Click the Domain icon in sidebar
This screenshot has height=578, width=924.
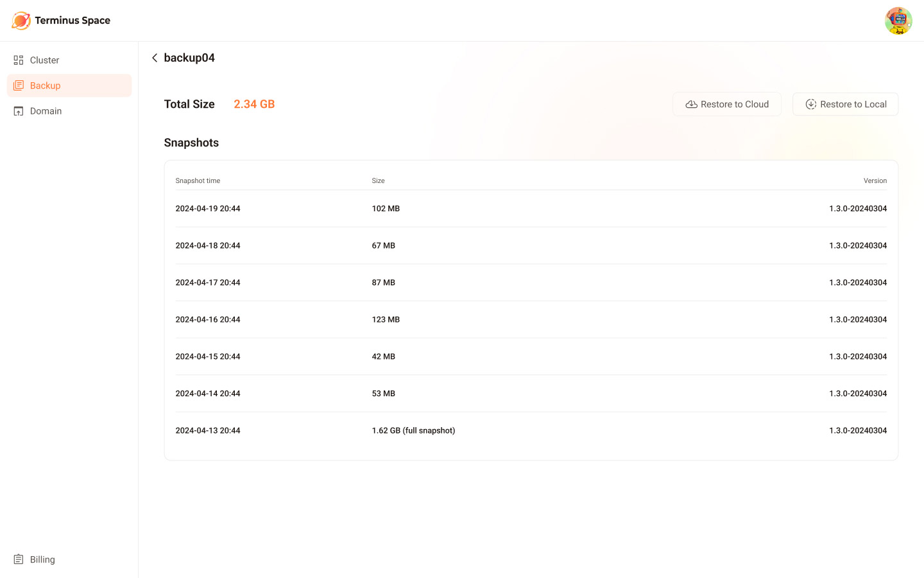[x=19, y=111]
